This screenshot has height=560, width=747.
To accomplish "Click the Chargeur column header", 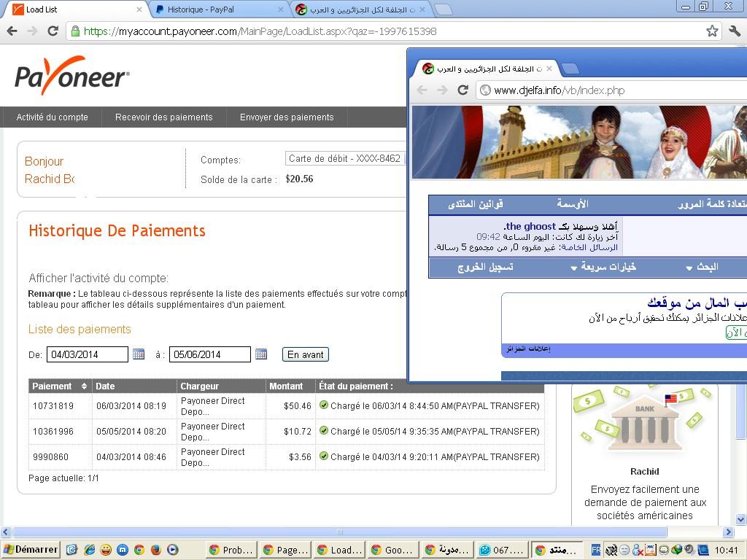I will [x=221, y=386].
